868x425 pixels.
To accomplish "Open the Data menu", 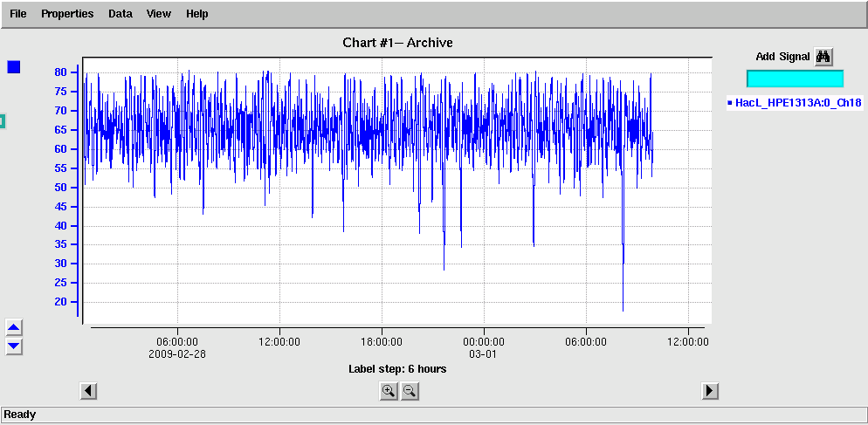I will point(121,14).
